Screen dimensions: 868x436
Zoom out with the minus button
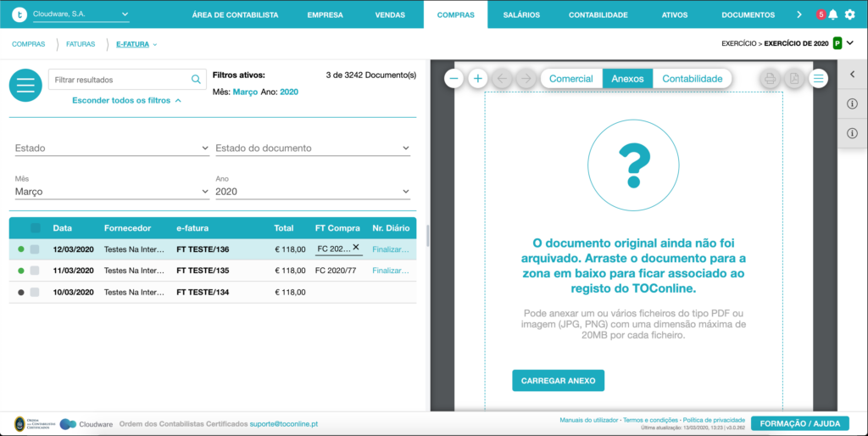click(x=453, y=79)
